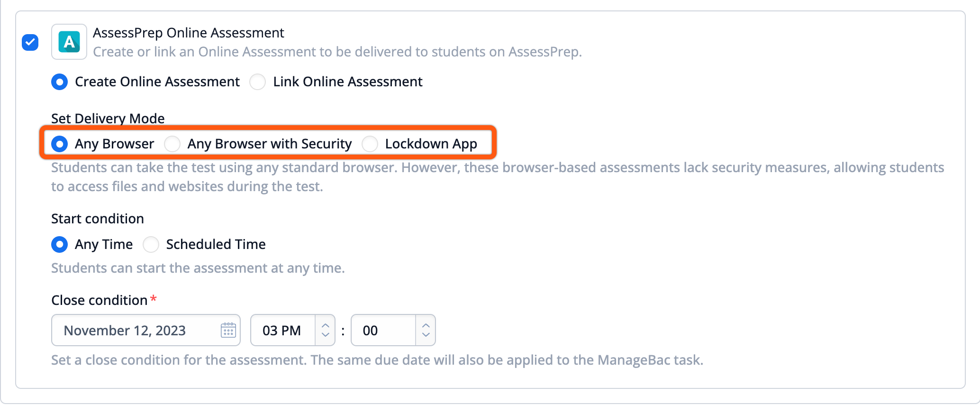
Task: Click the 'Set Delivery Mode' heading
Action: [x=108, y=118]
